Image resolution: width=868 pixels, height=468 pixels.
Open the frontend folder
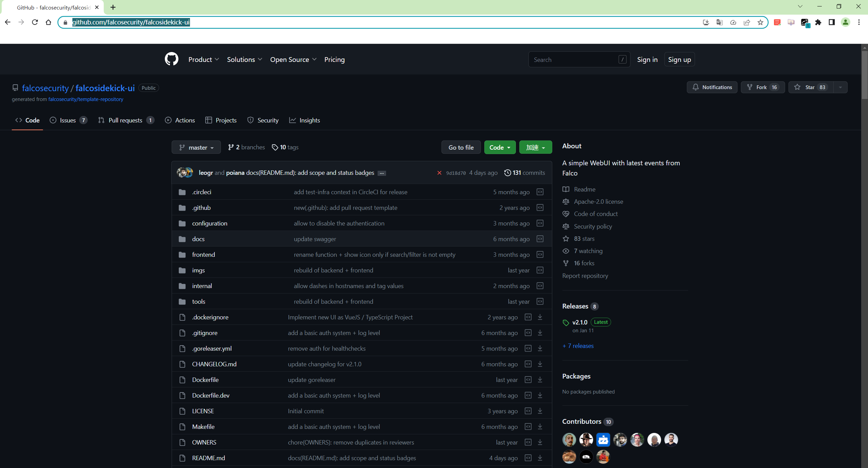[203, 254]
